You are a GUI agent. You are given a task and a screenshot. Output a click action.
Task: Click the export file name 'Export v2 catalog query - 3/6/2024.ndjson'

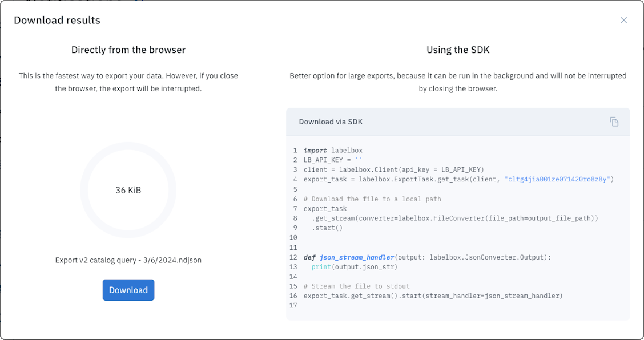click(128, 260)
